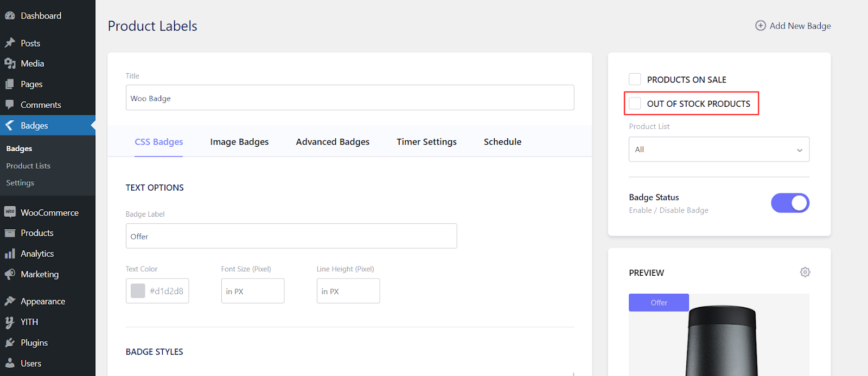Click the Title input field
868x376 pixels.
pyautogui.click(x=350, y=98)
